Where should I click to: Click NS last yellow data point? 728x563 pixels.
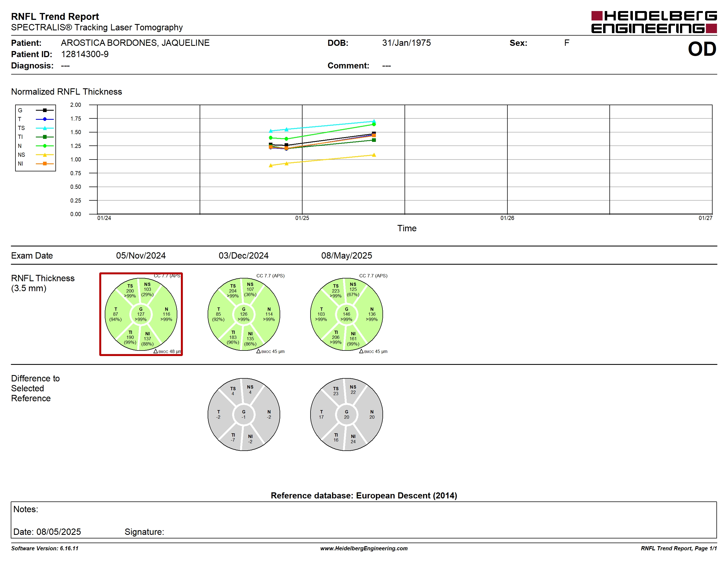pyautogui.click(x=374, y=155)
